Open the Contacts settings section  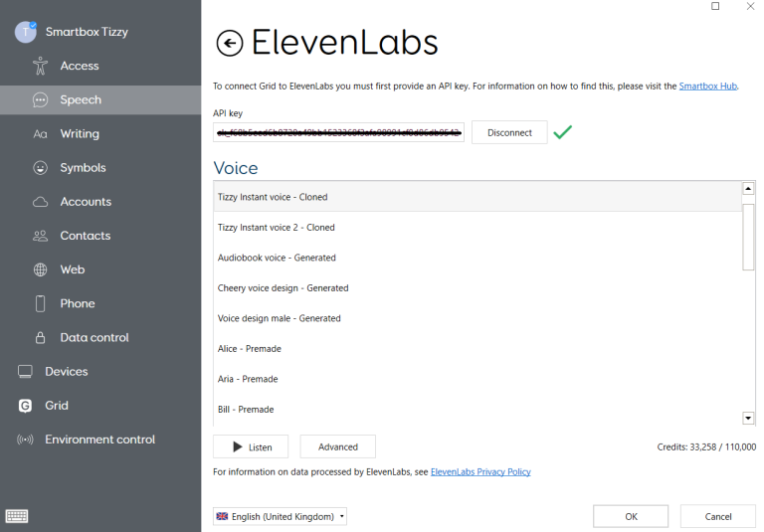[100, 236]
